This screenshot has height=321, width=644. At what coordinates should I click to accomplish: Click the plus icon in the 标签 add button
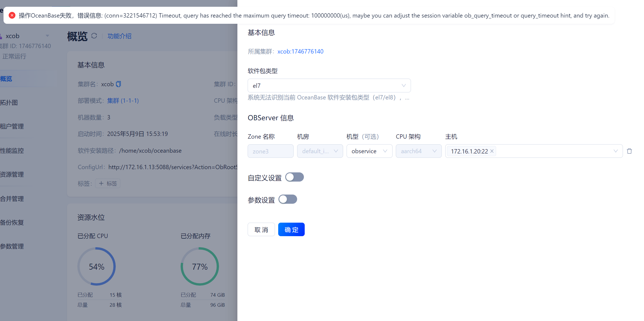click(101, 183)
